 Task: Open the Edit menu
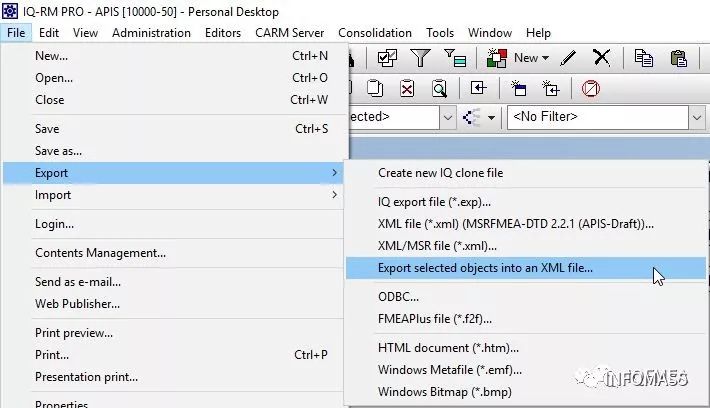click(49, 33)
